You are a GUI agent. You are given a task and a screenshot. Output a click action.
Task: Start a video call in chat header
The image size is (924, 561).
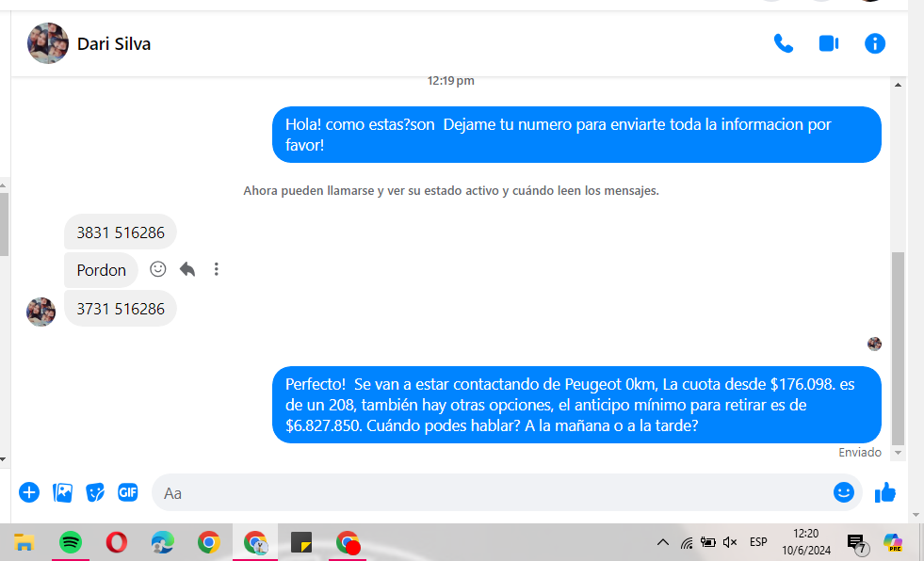pyautogui.click(x=829, y=43)
